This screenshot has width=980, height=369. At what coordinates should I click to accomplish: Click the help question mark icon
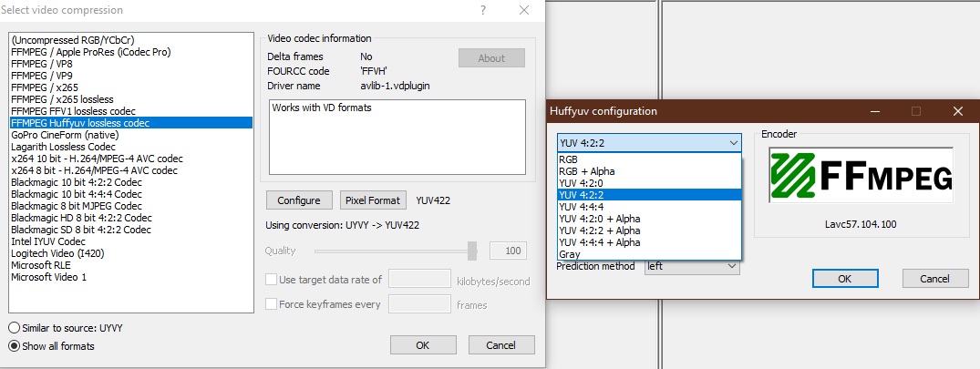pos(482,10)
